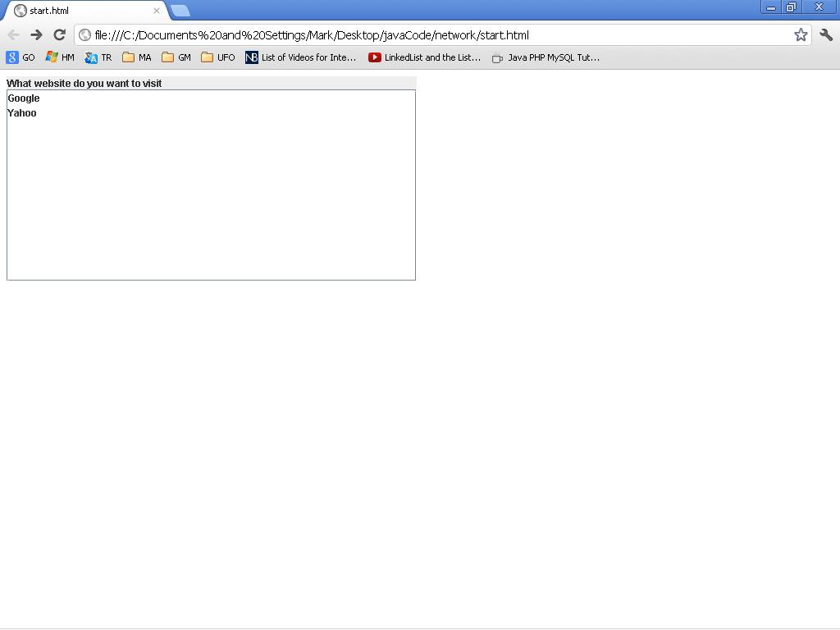Select Yahoo from the website list
The width and height of the screenshot is (840, 630).
click(22, 112)
